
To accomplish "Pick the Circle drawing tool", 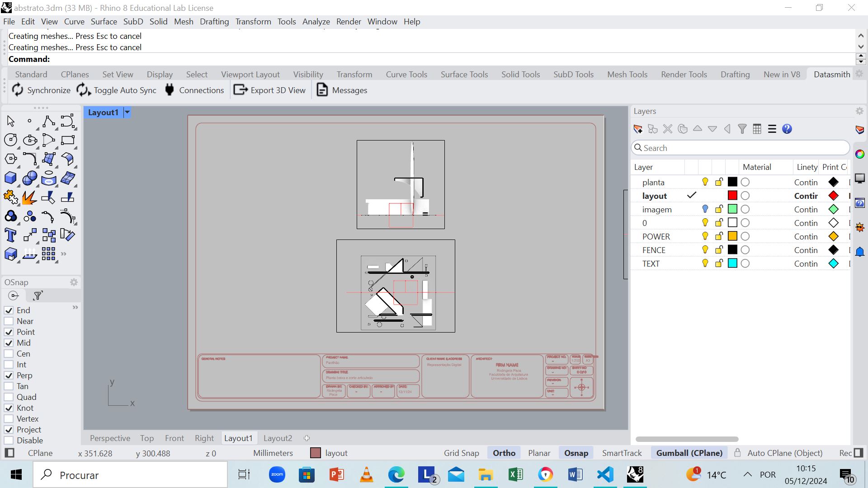I will [x=10, y=140].
